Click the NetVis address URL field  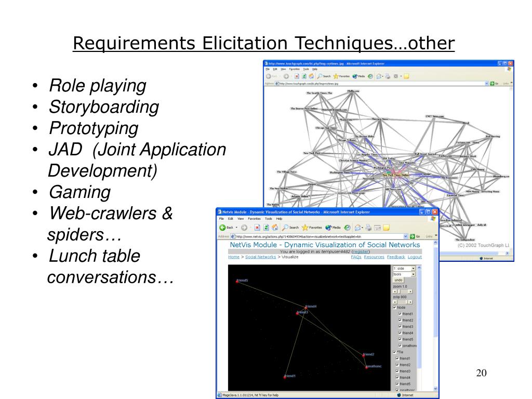tap(320, 236)
